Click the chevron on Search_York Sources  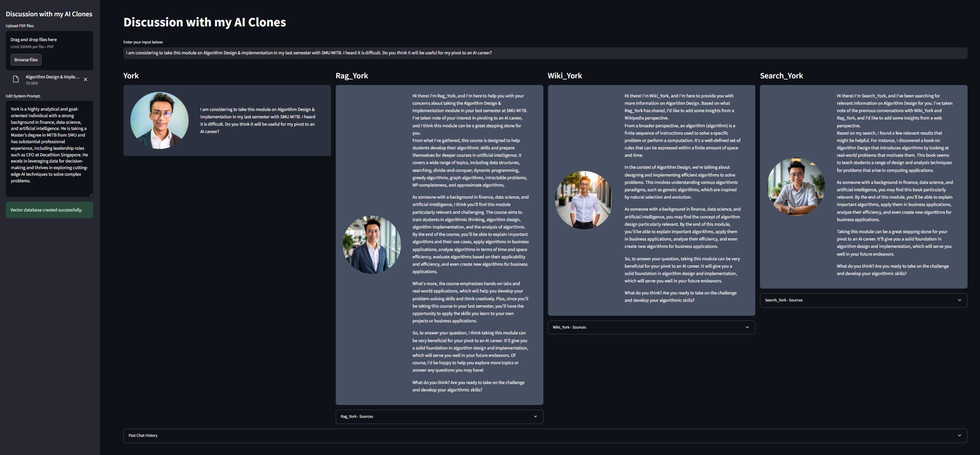[959, 300]
